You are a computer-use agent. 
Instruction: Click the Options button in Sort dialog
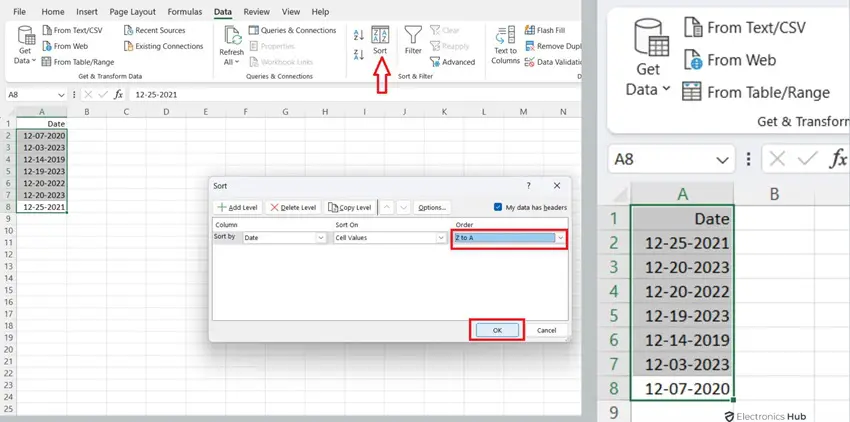coord(432,207)
